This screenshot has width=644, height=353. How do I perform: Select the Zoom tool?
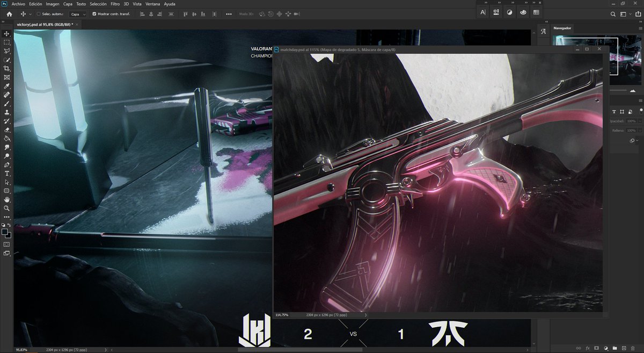[7, 208]
